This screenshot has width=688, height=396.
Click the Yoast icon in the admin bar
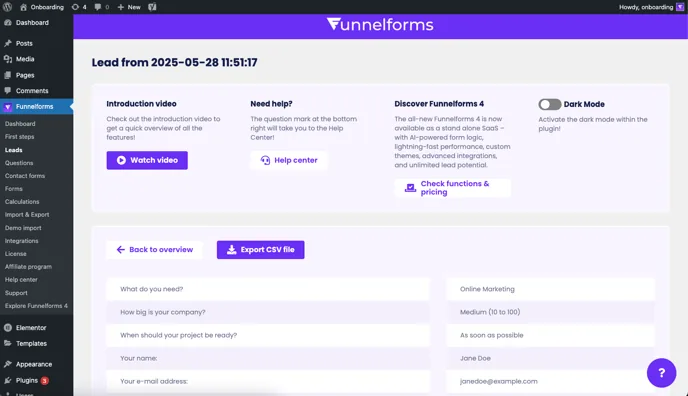pyautogui.click(x=152, y=7)
